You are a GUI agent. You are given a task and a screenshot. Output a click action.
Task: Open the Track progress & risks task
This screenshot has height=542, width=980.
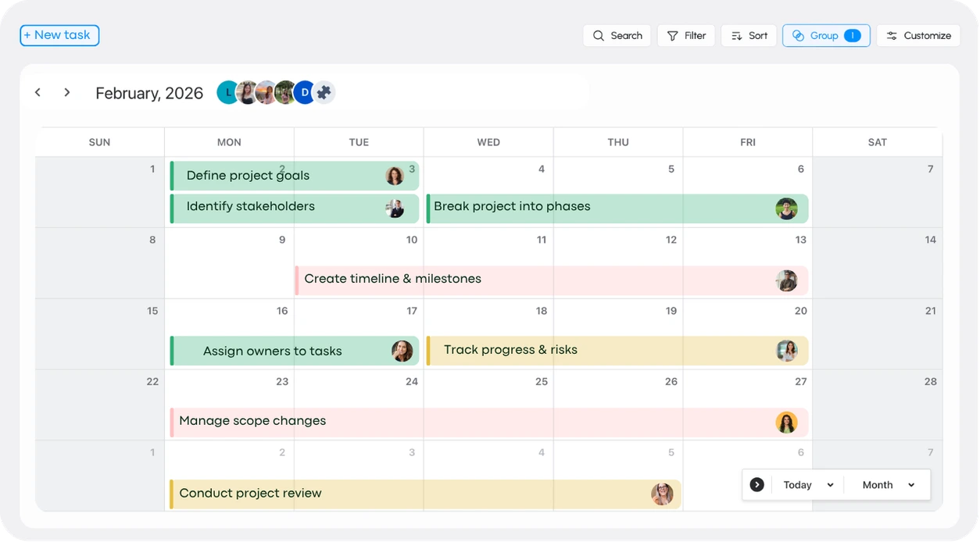pyautogui.click(x=510, y=349)
